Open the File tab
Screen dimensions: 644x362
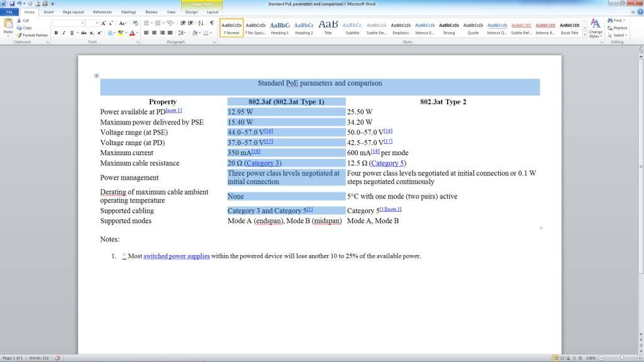(9, 12)
